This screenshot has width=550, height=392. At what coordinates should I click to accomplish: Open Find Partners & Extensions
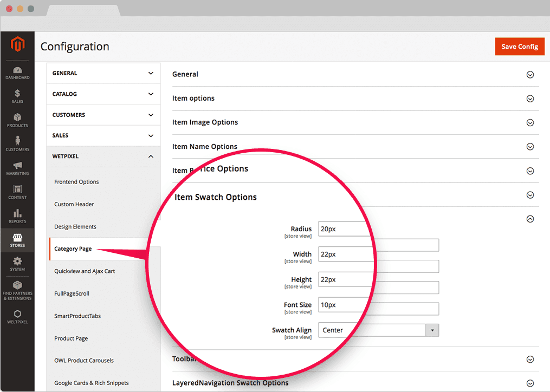(x=17, y=291)
